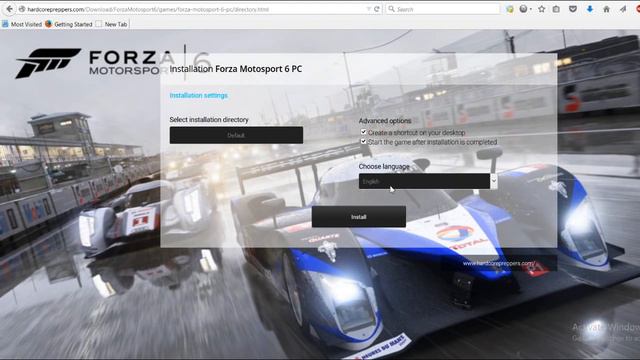This screenshot has width=640, height=360.
Task: Click the magnifier icon in Search box
Action: point(391,9)
